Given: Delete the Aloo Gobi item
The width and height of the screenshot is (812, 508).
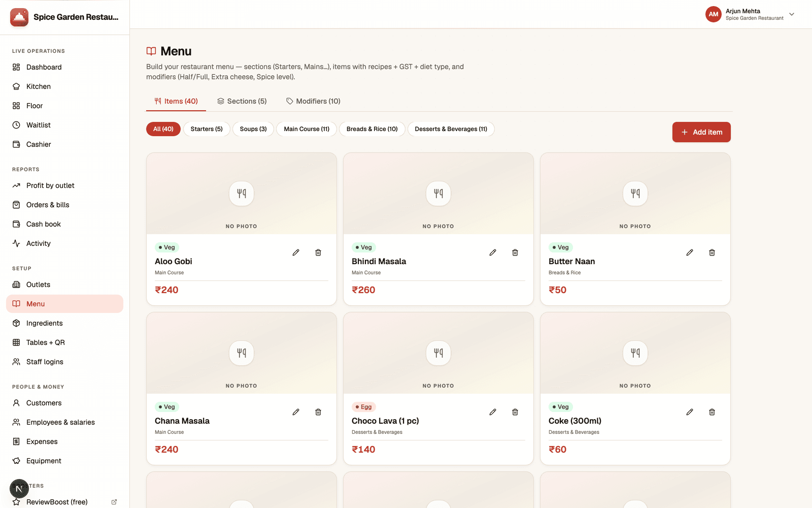Looking at the screenshot, I should click(x=318, y=252).
